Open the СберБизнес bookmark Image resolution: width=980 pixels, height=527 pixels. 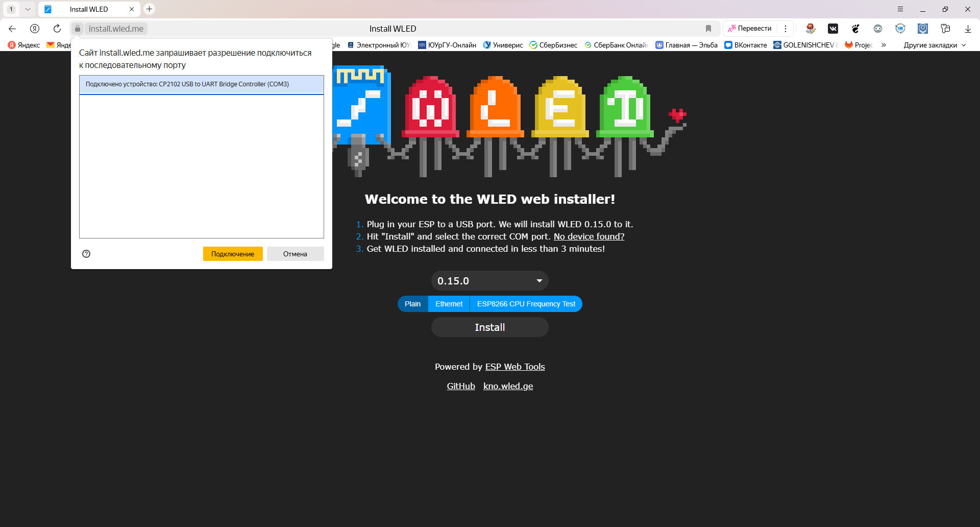click(x=554, y=45)
